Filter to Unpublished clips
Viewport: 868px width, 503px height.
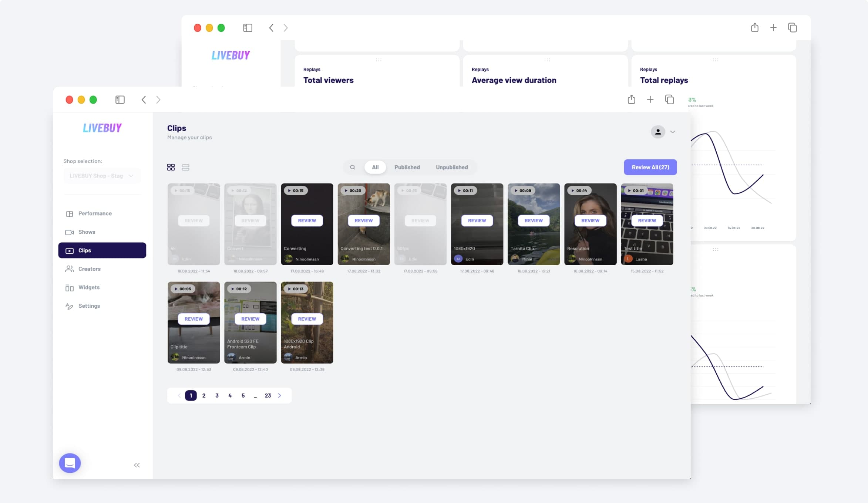tap(451, 167)
